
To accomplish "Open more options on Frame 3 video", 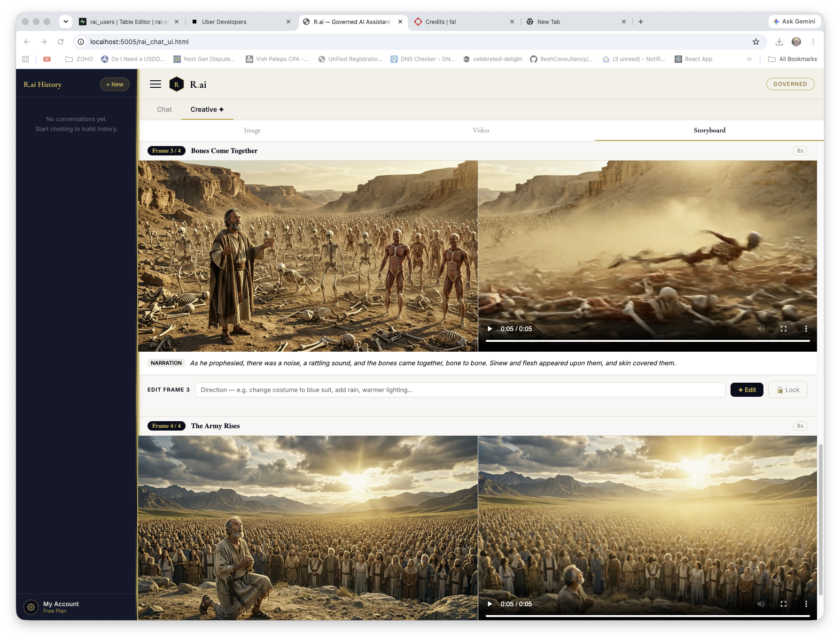I will coord(806,329).
